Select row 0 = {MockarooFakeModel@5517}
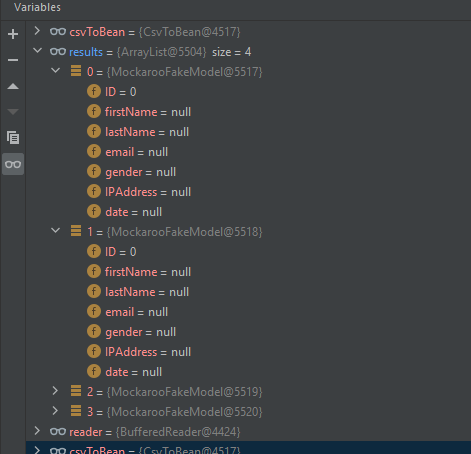 (248, 72)
